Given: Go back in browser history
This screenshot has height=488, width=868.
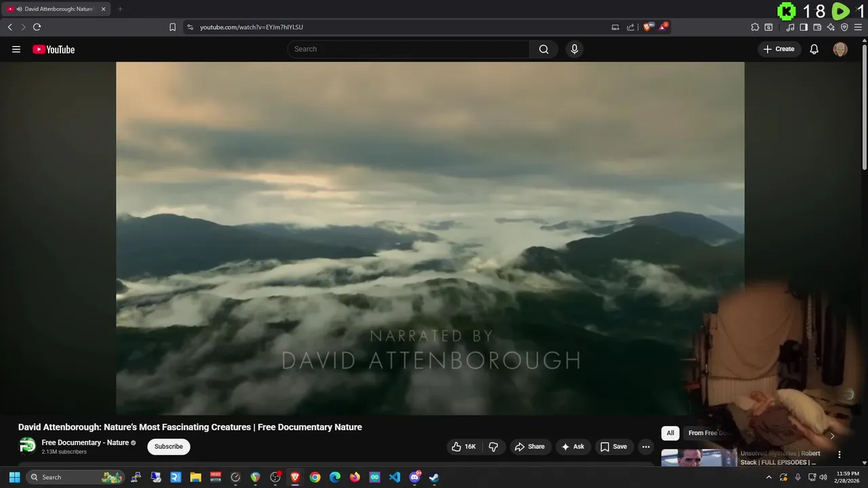Looking at the screenshot, I should (x=10, y=27).
